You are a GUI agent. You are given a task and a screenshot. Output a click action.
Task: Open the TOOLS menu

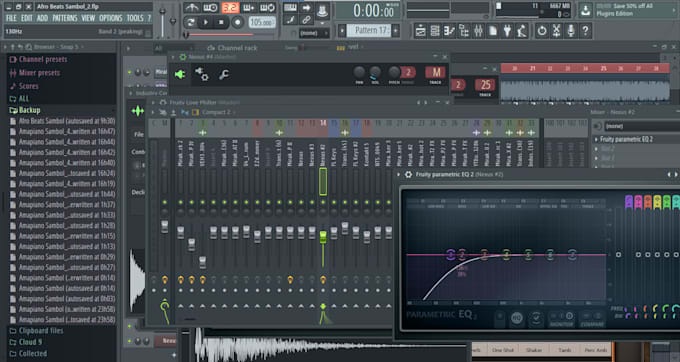pyautogui.click(x=134, y=18)
